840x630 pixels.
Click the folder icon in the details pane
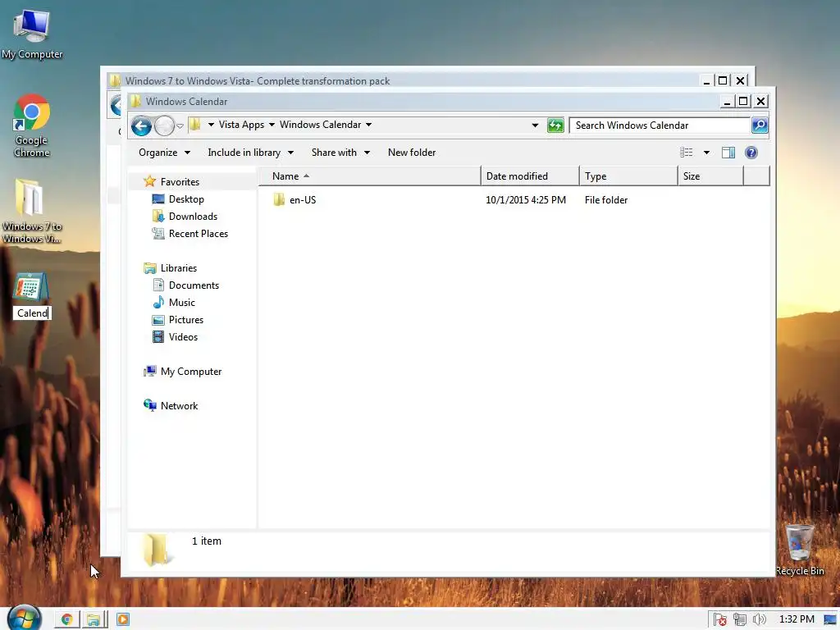point(157,549)
